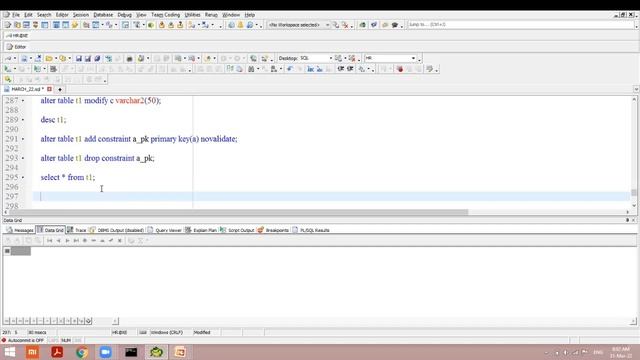Image resolution: width=640 pixels, height=360 pixels.
Task: Open the workspace selection dropdown
Action: click(x=327, y=25)
